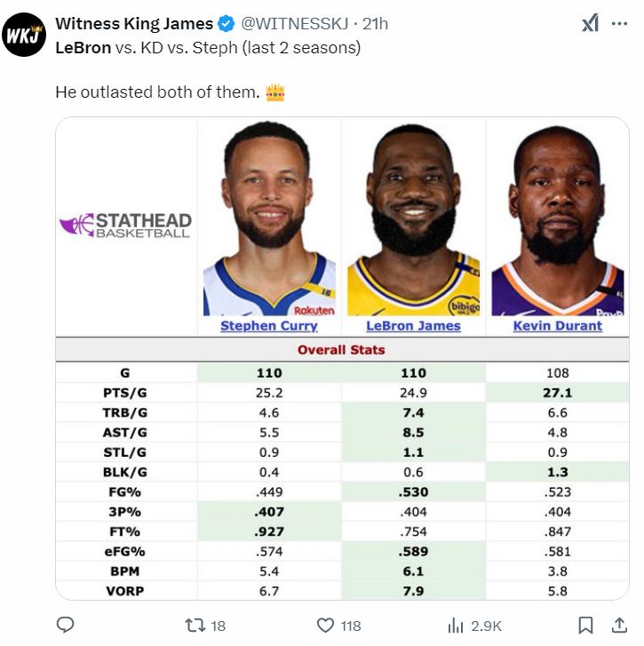The height and width of the screenshot is (646, 644).
Task: Click the Grok icon on tweet
Action: click(590, 23)
